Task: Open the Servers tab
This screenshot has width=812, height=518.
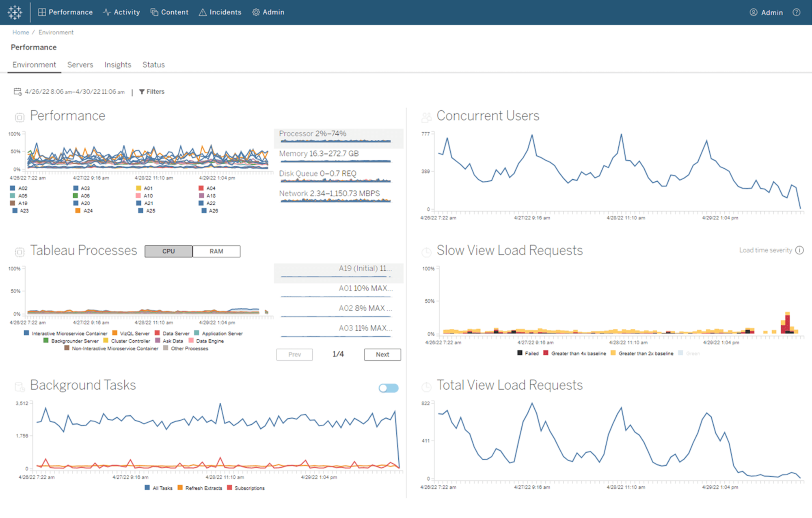Action: pyautogui.click(x=80, y=64)
